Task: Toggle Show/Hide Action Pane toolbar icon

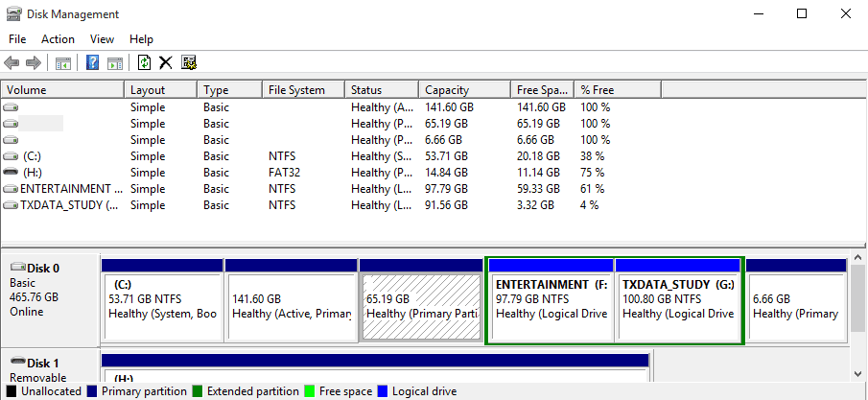Action: pyautogui.click(x=114, y=62)
